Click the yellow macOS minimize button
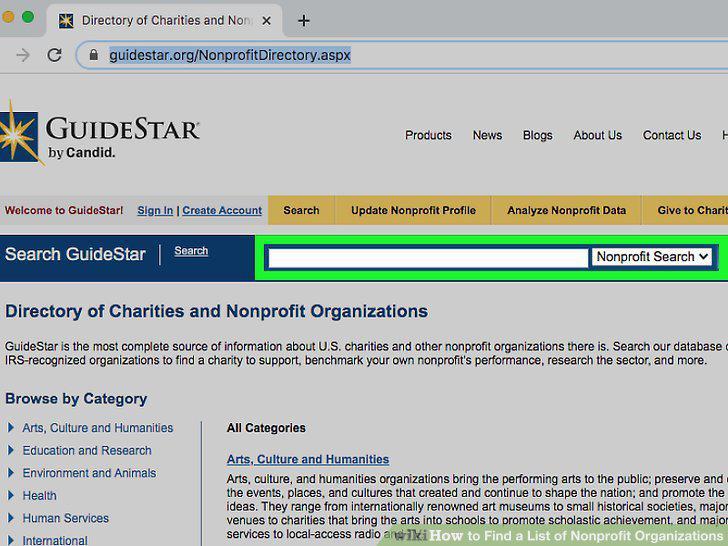The height and width of the screenshot is (546, 728). click(x=8, y=17)
